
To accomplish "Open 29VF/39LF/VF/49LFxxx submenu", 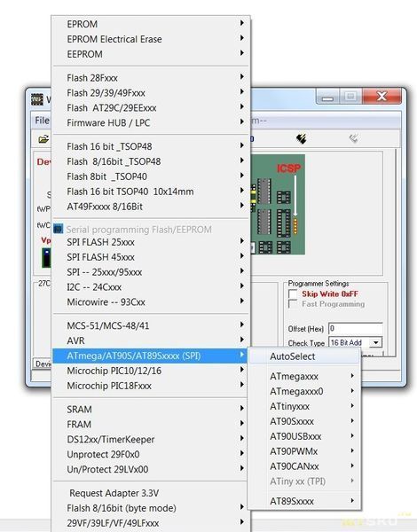I will coord(151,522).
